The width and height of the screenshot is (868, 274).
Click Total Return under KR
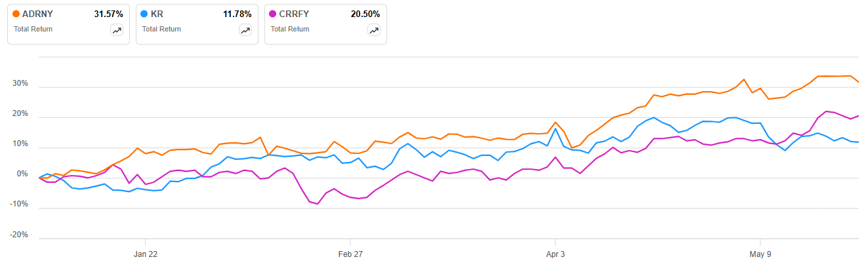[x=161, y=29]
